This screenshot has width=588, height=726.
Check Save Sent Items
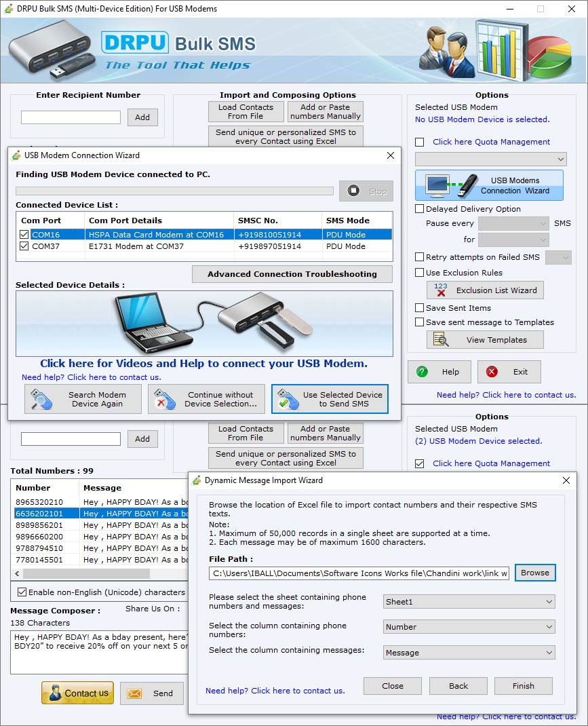(418, 307)
